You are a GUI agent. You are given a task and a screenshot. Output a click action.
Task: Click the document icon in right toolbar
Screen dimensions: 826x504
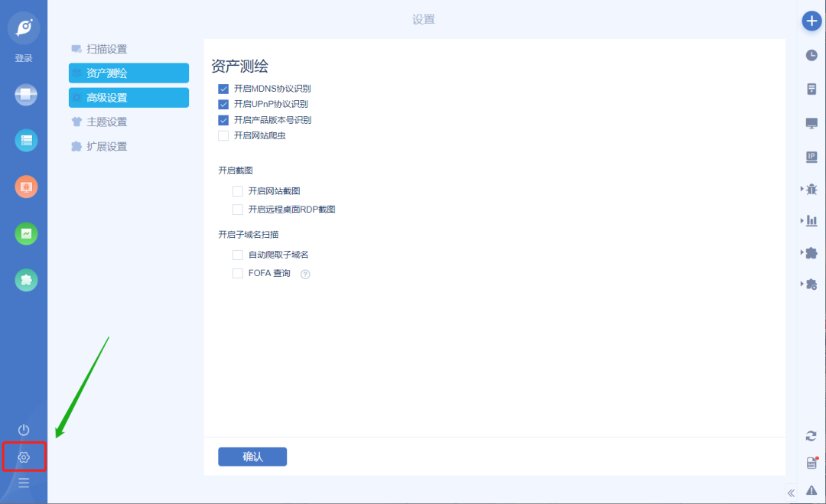[811, 89]
